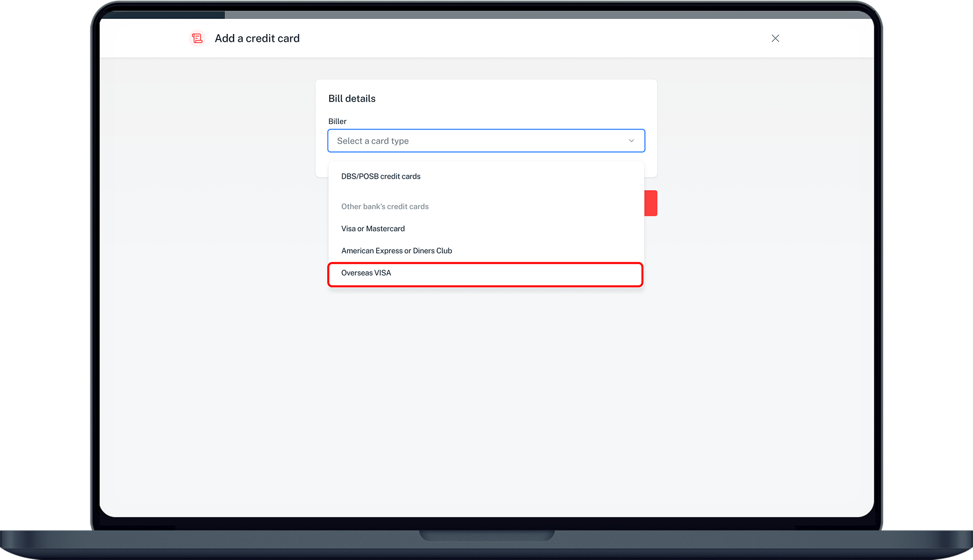The image size is (973, 560).
Task: Choose DBS/POSB credit cards option
Action: point(381,176)
